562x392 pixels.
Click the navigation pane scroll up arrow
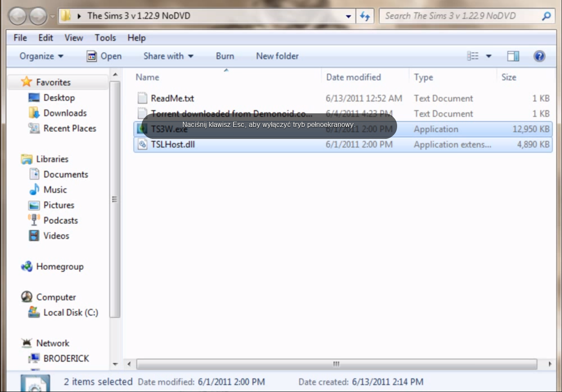point(115,75)
